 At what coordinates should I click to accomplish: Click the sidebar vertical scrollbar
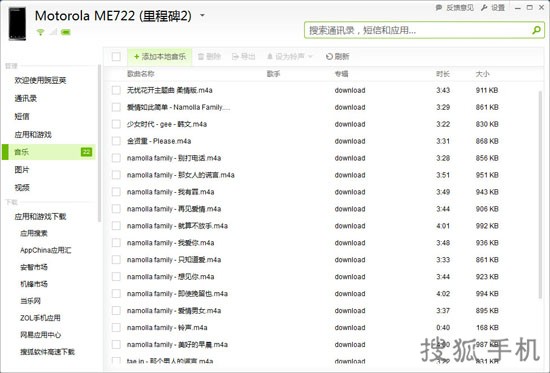99,143
